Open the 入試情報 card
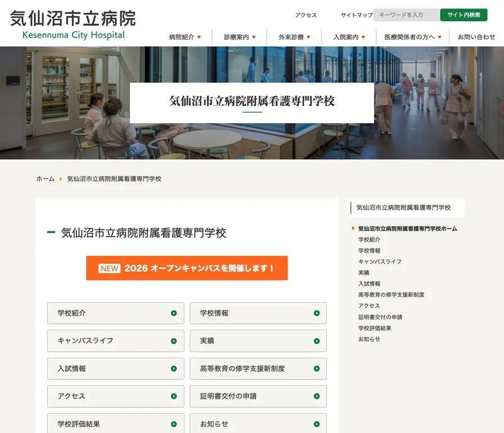Image resolution: width=504 pixels, height=433 pixels. [116, 369]
